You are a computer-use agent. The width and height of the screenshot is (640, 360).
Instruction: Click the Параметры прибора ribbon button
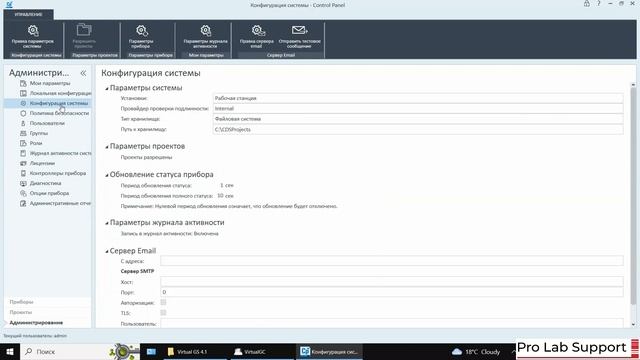[141, 36]
